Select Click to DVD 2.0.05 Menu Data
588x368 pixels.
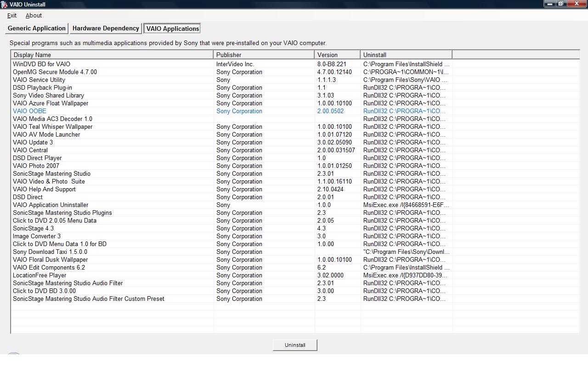(55, 220)
